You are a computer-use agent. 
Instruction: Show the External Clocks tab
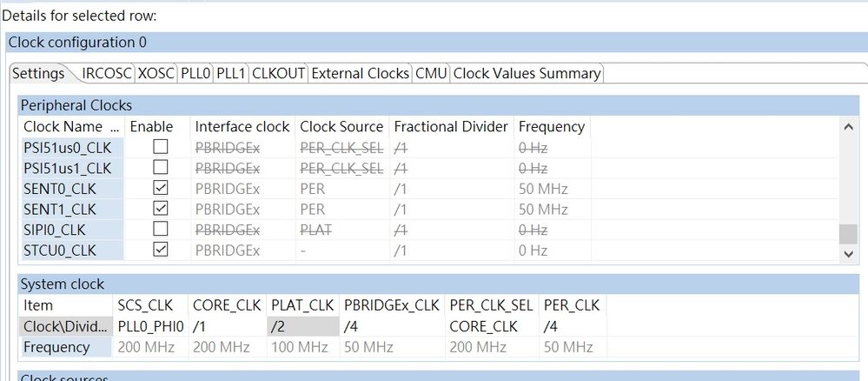[x=360, y=74]
